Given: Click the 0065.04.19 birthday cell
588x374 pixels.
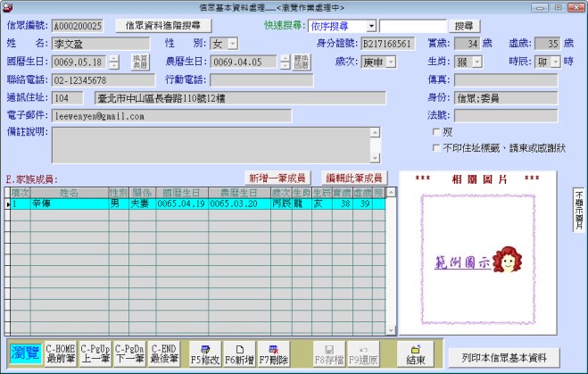Looking at the screenshot, I should [x=182, y=204].
